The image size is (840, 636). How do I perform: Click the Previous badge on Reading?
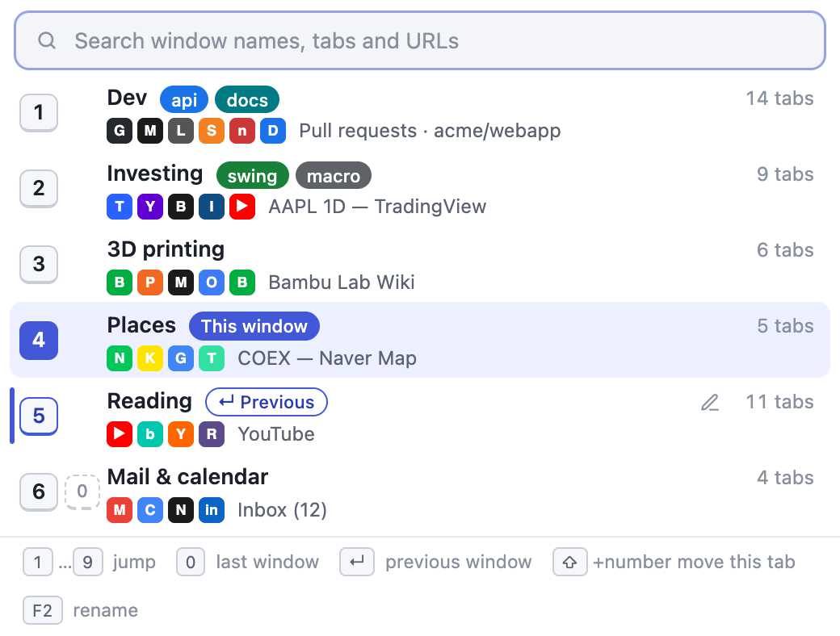[267, 402]
